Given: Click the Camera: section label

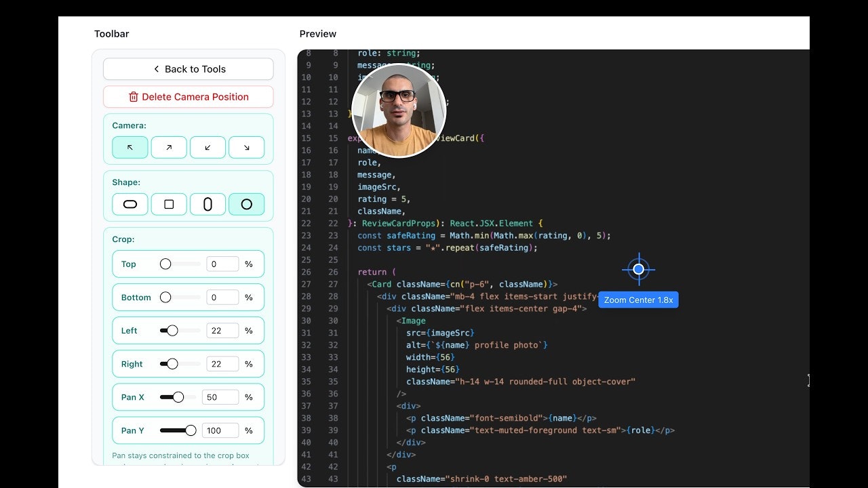Looking at the screenshot, I should tap(130, 125).
